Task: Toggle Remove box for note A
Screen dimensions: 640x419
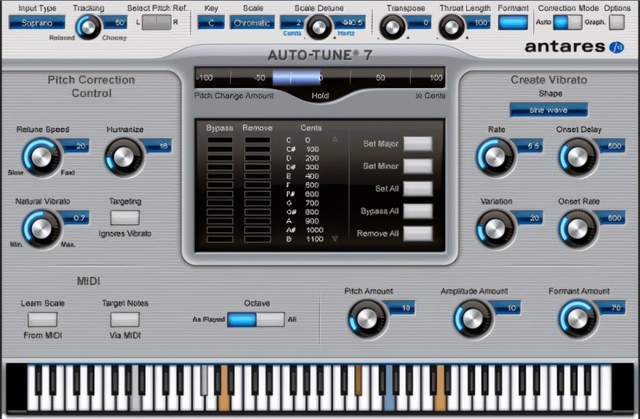Action: [x=258, y=221]
